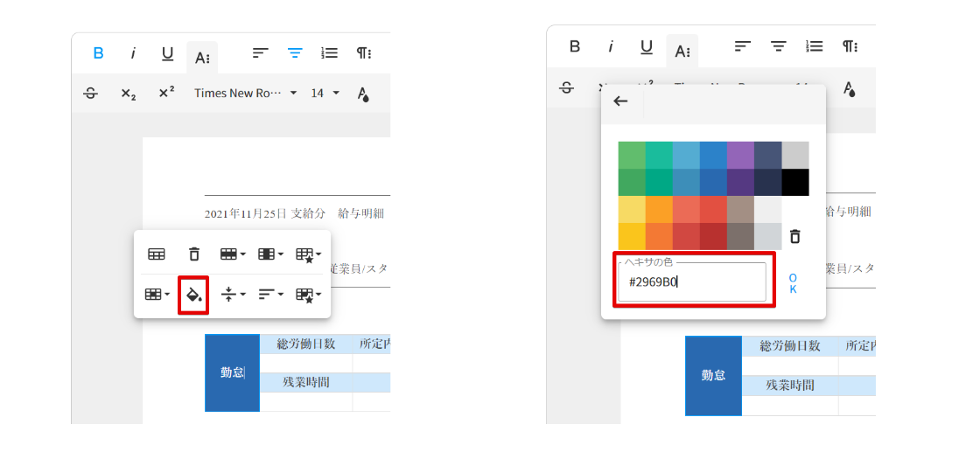The height and width of the screenshot is (459, 980).
Task: Expand the cell horizontal align dropdown
Action: [269, 295]
